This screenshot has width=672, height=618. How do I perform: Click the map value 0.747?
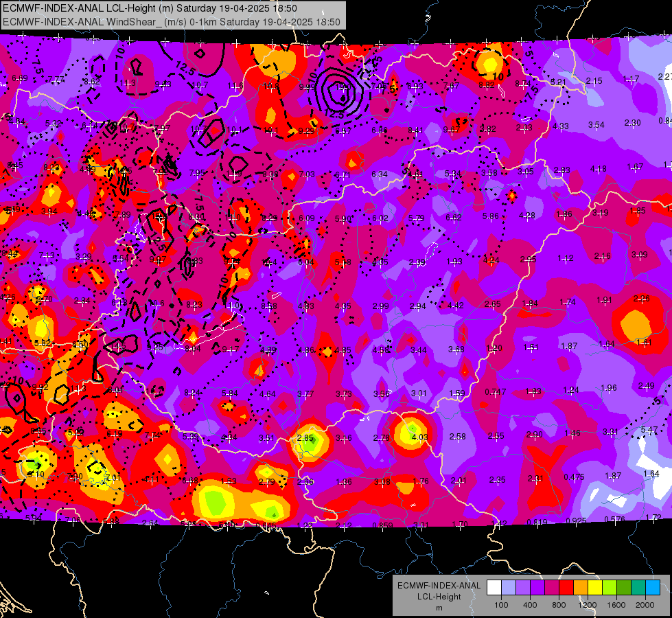495,392
